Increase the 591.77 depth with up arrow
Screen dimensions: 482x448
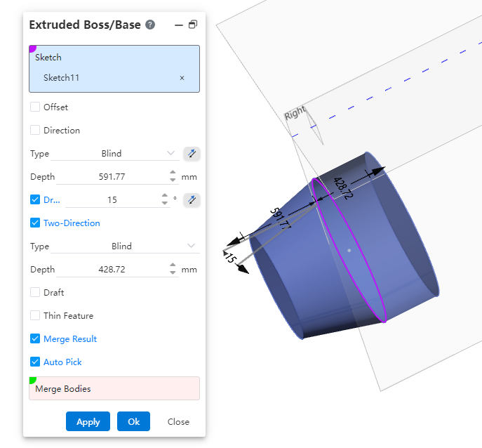pyautogui.click(x=173, y=173)
